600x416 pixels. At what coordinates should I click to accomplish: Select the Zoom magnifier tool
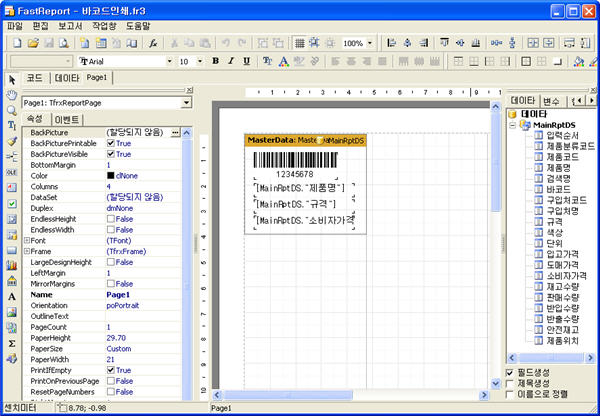pos(12,111)
